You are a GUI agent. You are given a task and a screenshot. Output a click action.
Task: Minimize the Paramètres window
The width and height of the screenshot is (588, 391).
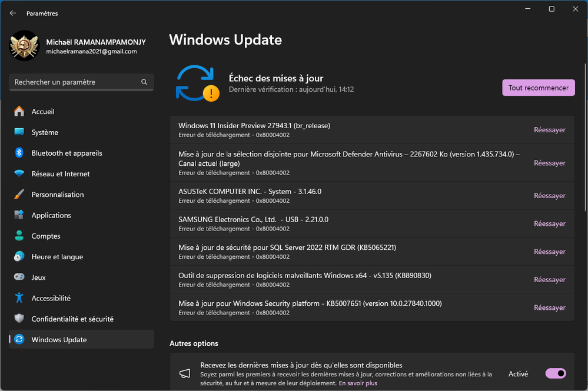(527, 9)
